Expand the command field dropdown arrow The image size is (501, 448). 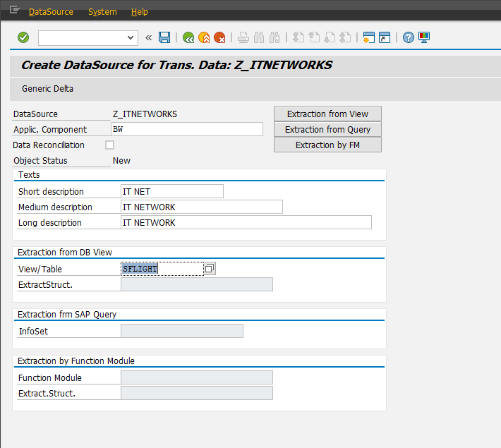click(131, 37)
